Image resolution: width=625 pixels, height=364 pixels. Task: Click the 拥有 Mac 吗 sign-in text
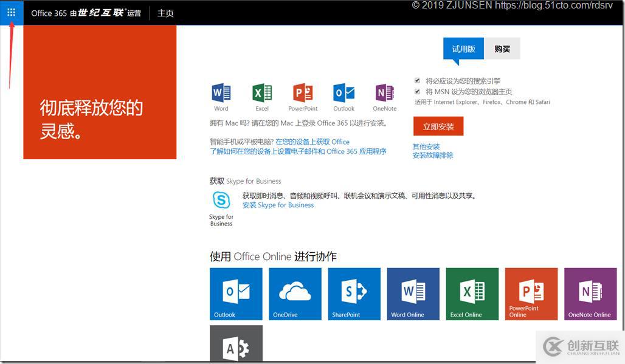[299, 123]
